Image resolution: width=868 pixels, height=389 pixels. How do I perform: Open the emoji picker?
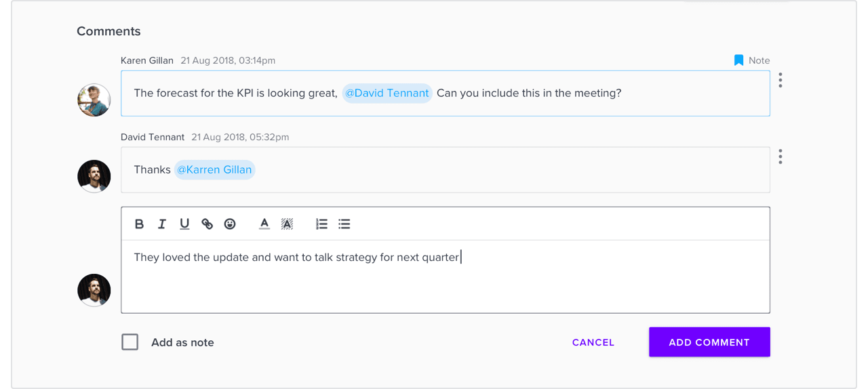coord(230,224)
